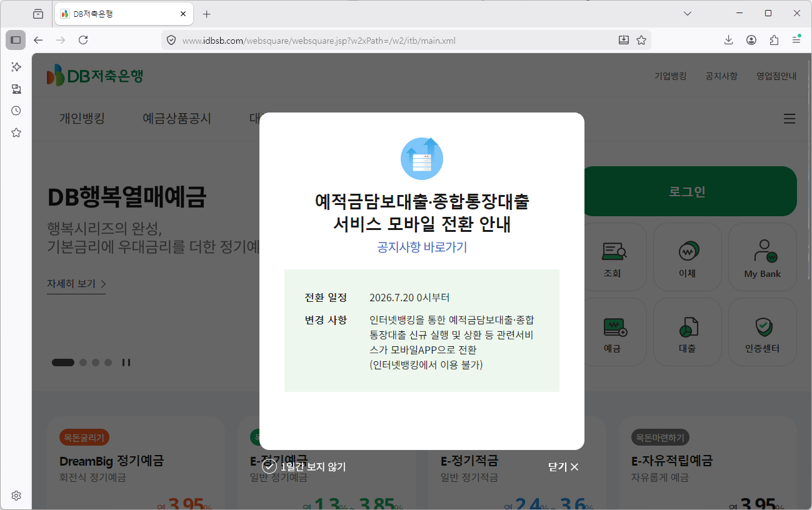Click the tab group overview icon

pyautogui.click(x=38, y=14)
